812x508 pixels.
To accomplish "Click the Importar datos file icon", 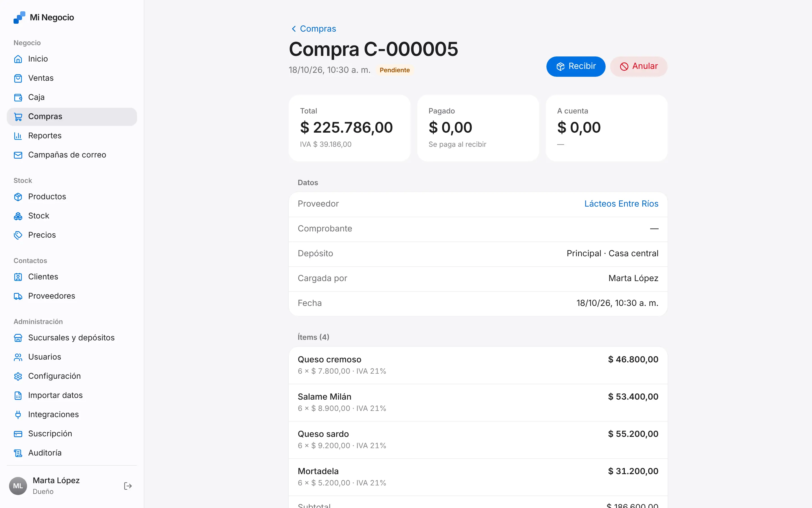I will click(x=18, y=395).
